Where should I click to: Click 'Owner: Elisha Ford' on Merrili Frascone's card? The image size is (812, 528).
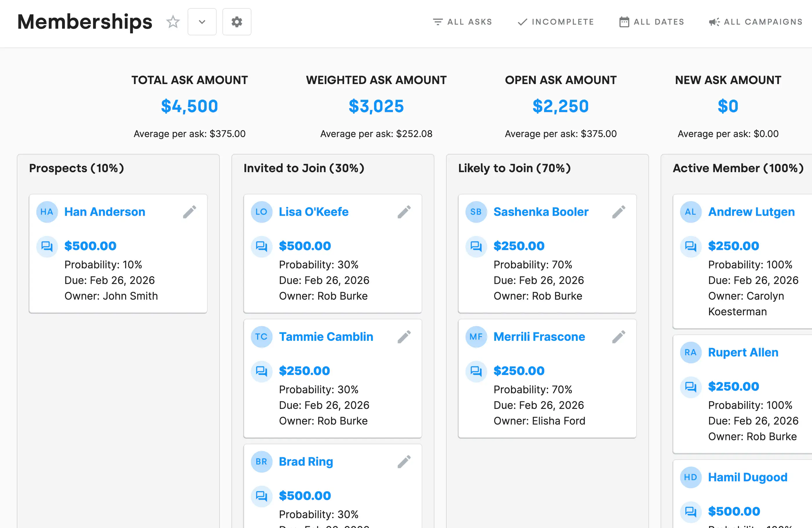coord(539,421)
